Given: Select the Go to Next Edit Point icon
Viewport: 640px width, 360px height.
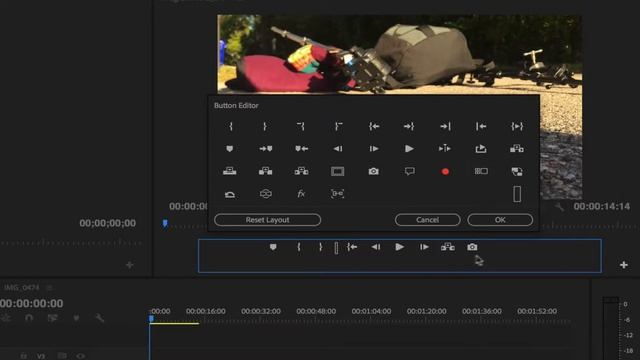Looking at the screenshot, I should point(445,127).
